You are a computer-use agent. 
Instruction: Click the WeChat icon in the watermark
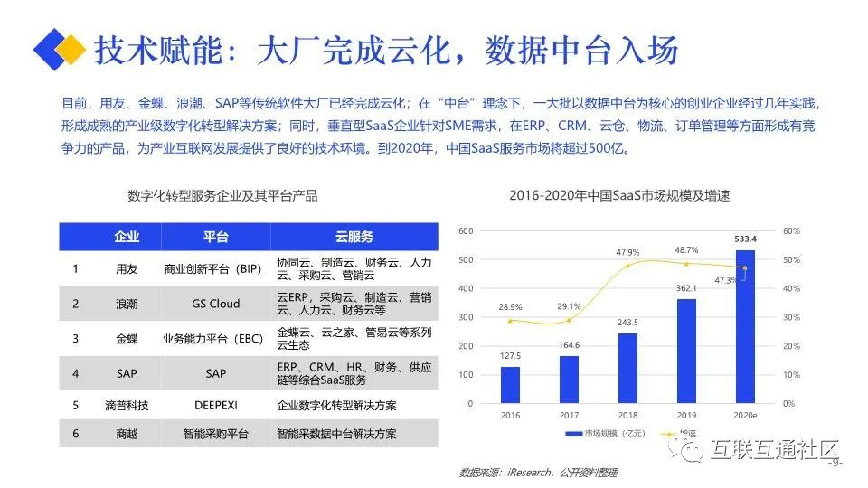tap(686, 449)
